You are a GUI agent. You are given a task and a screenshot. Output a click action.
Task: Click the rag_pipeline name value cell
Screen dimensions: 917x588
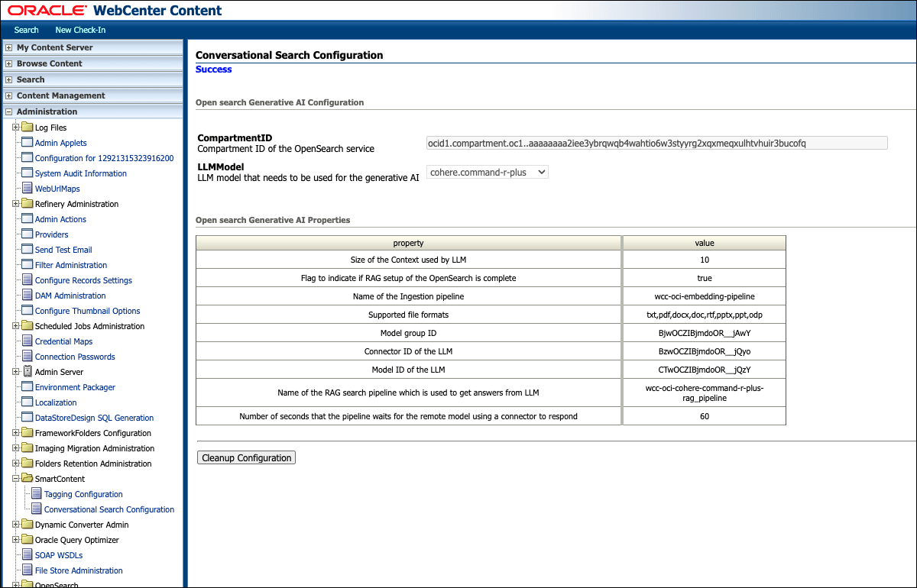pos(705,393)
